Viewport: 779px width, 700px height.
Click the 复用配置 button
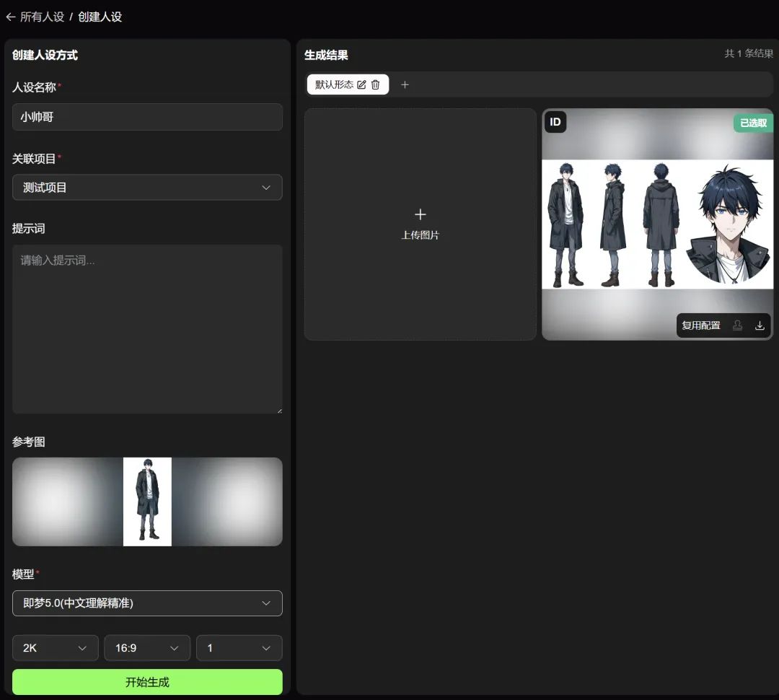[700, 325]
